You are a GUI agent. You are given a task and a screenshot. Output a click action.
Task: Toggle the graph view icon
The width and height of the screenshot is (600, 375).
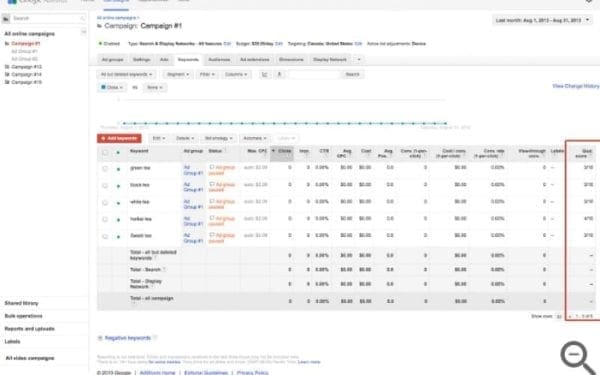(264, 74)
